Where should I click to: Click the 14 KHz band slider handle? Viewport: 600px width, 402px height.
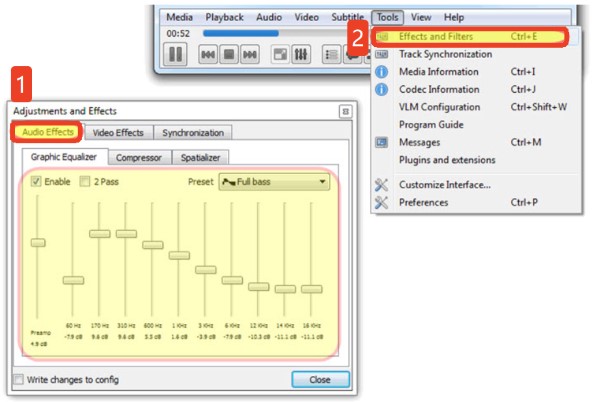(x=285, y=289)
